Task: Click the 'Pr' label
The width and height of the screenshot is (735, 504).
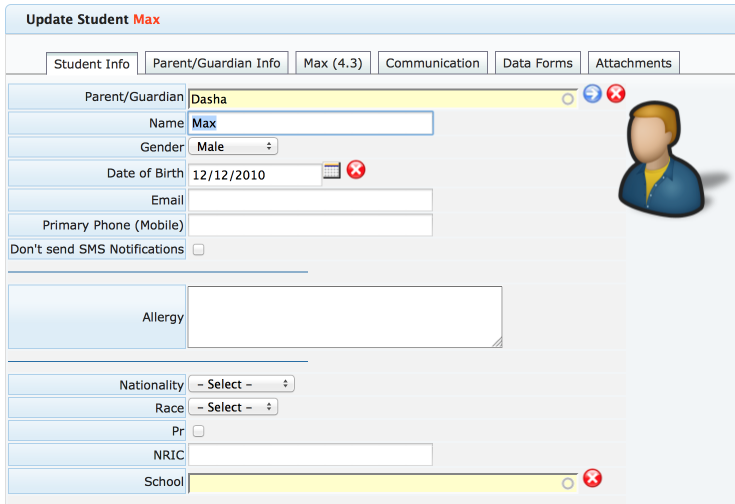Action: 178,431
